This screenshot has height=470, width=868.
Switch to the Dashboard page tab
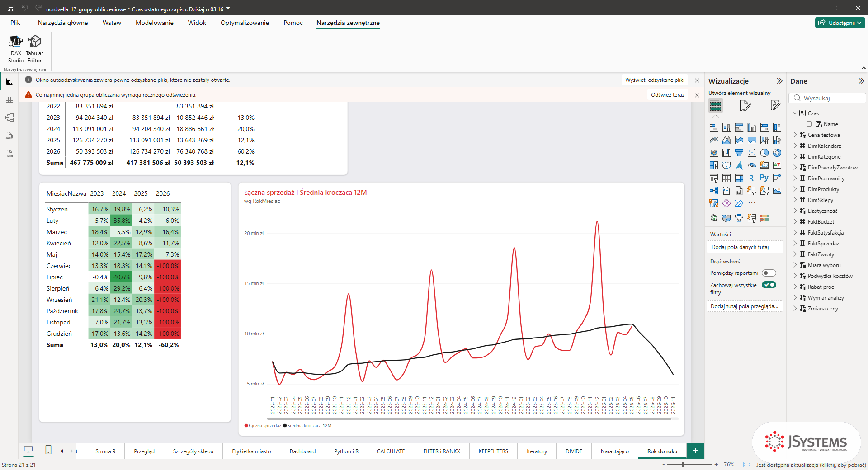tap(302, 451)
